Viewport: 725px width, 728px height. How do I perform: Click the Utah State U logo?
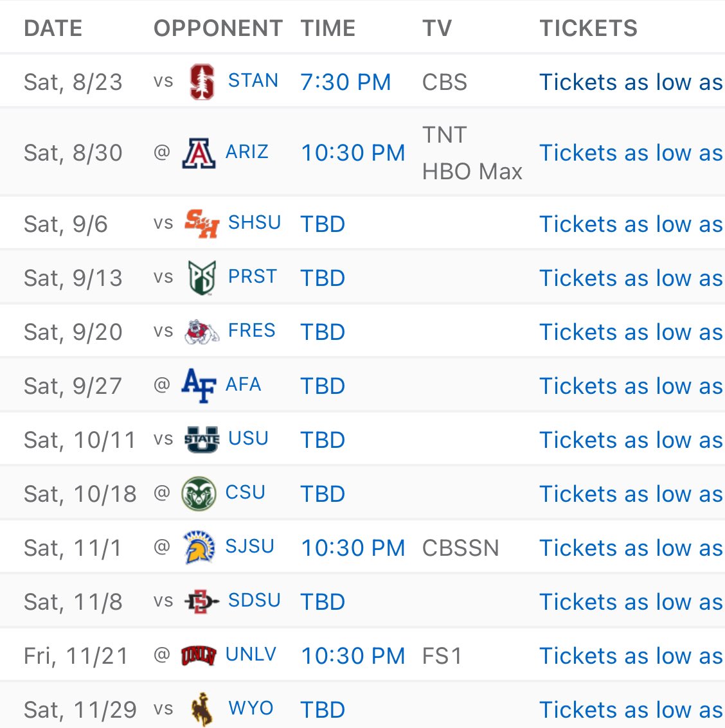(202, 439)
